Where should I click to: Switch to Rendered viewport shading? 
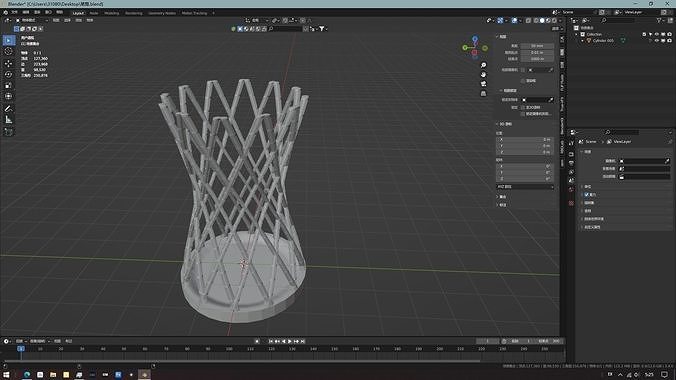click(x=554, y=20)
